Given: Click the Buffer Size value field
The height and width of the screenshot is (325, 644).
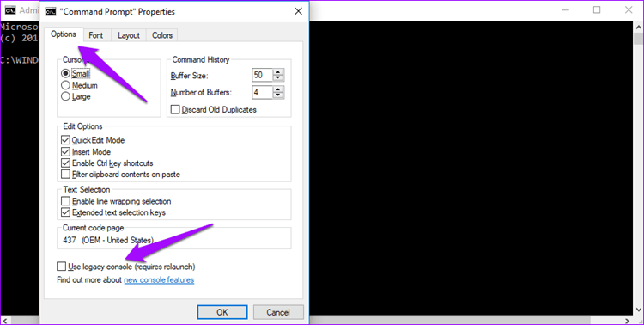Looking at the screenshot, I should coord(262,75).
